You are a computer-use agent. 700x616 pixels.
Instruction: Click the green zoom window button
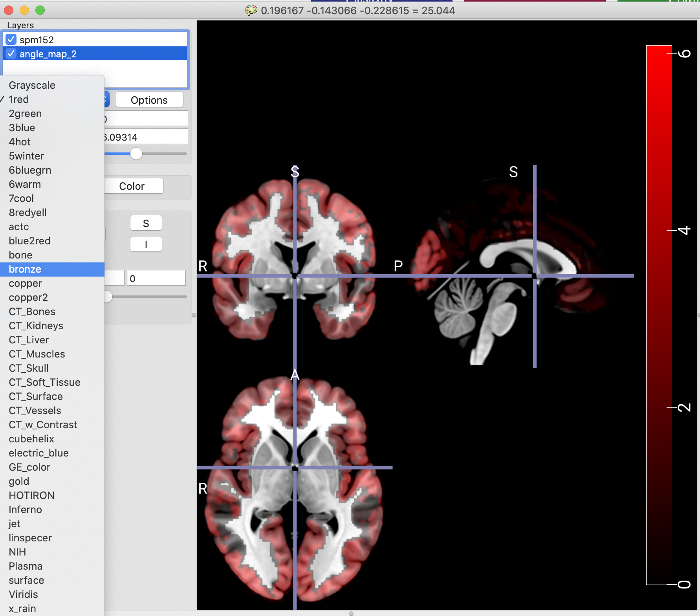coord(40,10)
